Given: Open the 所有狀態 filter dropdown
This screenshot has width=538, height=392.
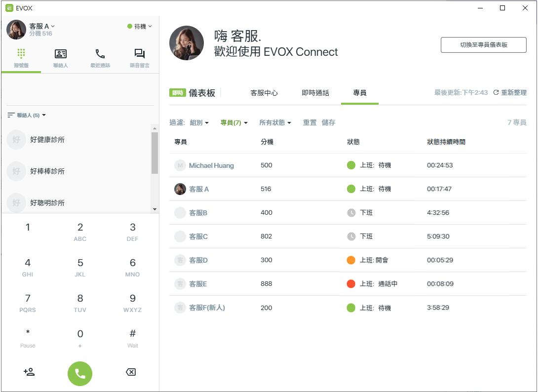Looking at the screenshot, I should pyautogui.click(x=275, y=122).
